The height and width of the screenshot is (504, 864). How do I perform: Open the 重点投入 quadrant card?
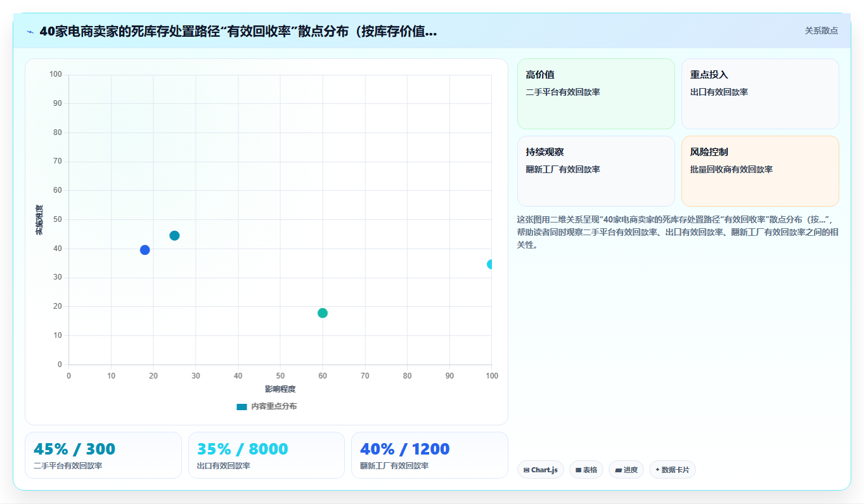pos(760,94)
